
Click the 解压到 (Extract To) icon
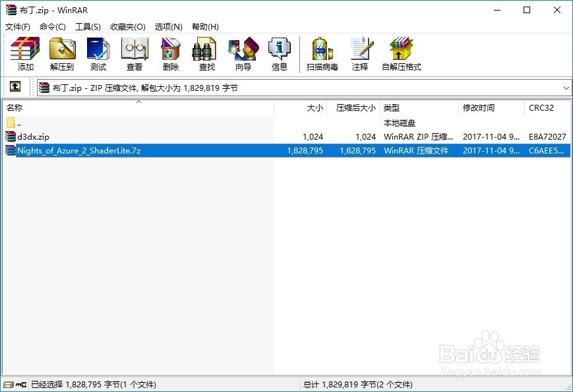[x=62, y=54]
